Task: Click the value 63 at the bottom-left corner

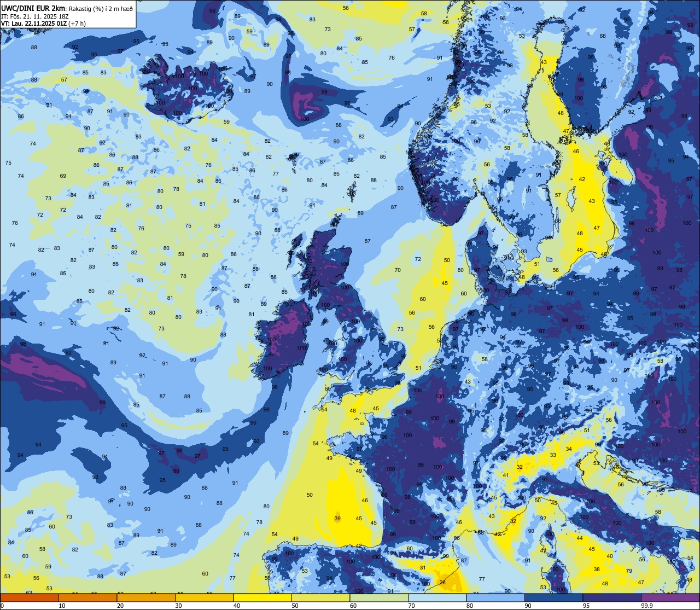Action: pos(29,592)
